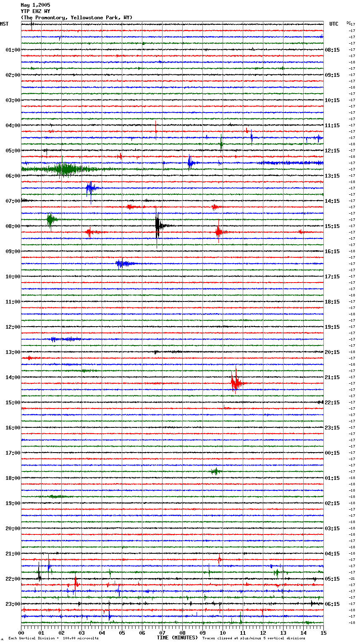Click minute tick label 05 on time axis

coord(122,633)
